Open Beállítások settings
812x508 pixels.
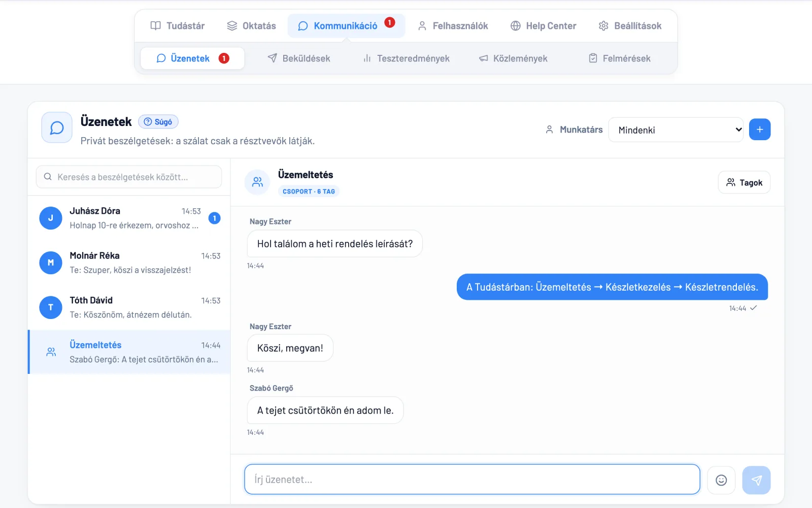[630, 26]
